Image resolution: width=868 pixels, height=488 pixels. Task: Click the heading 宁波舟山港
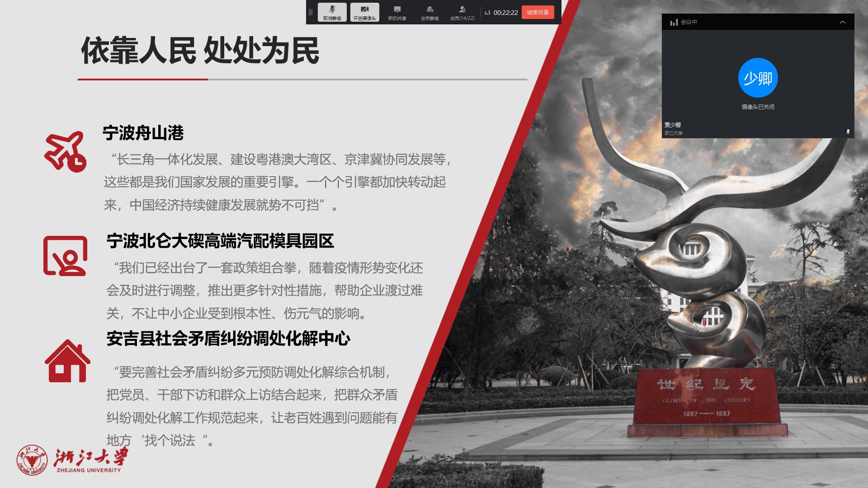click(143, 133)
